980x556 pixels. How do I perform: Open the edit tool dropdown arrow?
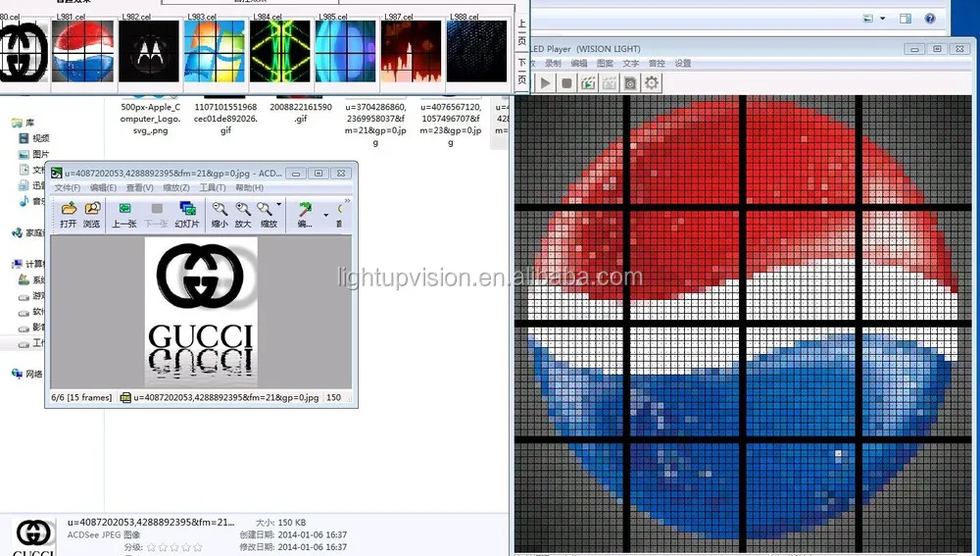[x=325, y=215]
